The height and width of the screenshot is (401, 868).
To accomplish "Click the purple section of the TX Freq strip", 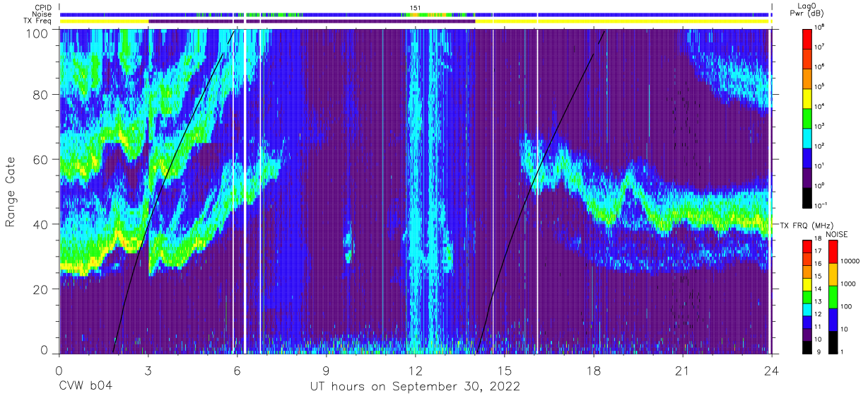I will tap(311, 21).
